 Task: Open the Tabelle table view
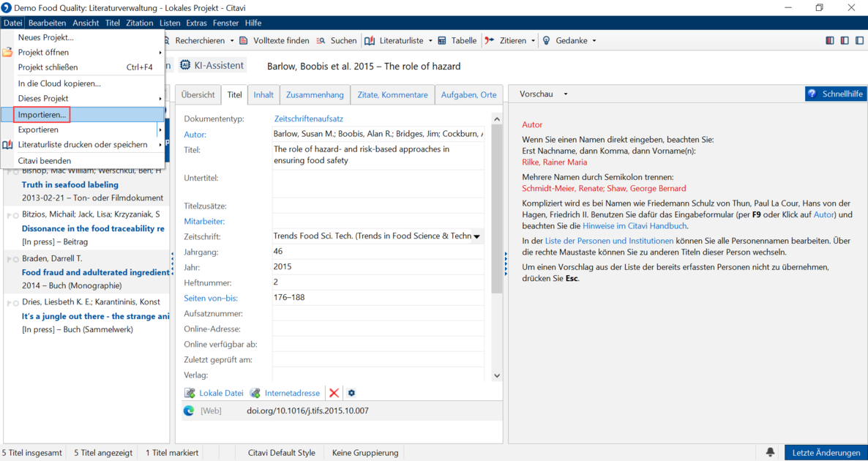click(457, 40)
